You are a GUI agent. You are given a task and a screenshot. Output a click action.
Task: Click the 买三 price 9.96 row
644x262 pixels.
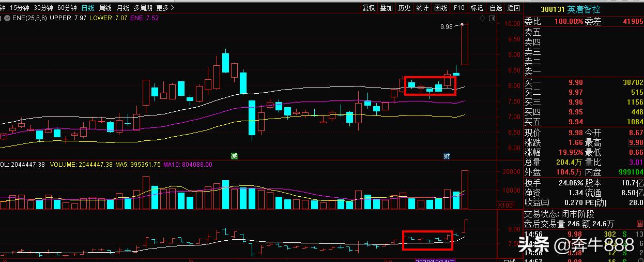click(x=584, y=102)
